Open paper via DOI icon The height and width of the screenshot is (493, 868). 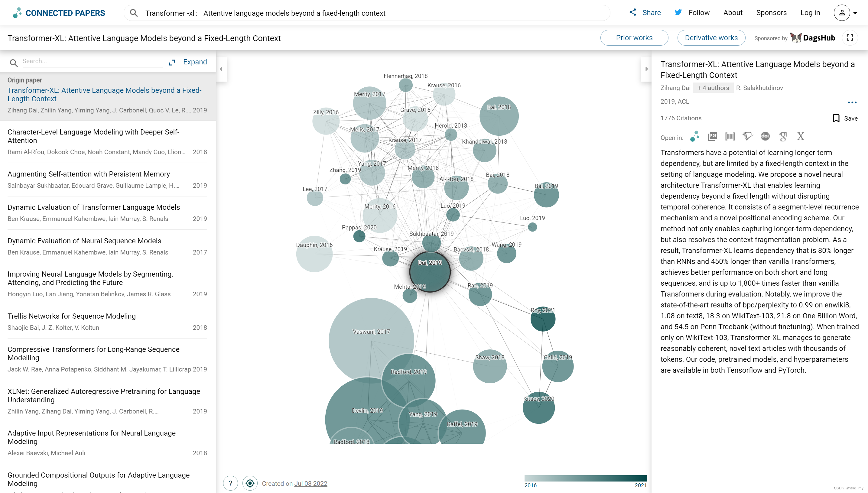coord(765,136)
